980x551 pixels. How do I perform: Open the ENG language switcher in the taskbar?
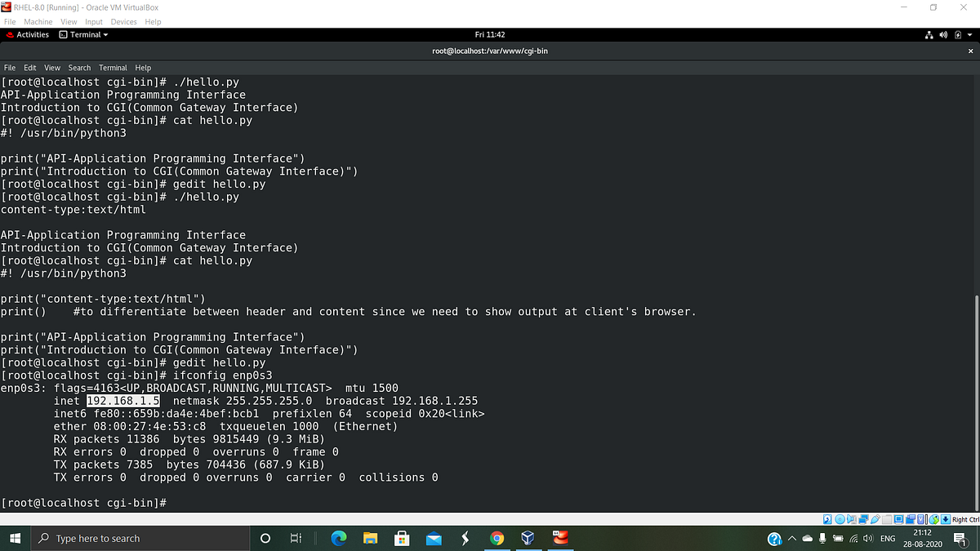pyautogui.click(x=887, y=539)
